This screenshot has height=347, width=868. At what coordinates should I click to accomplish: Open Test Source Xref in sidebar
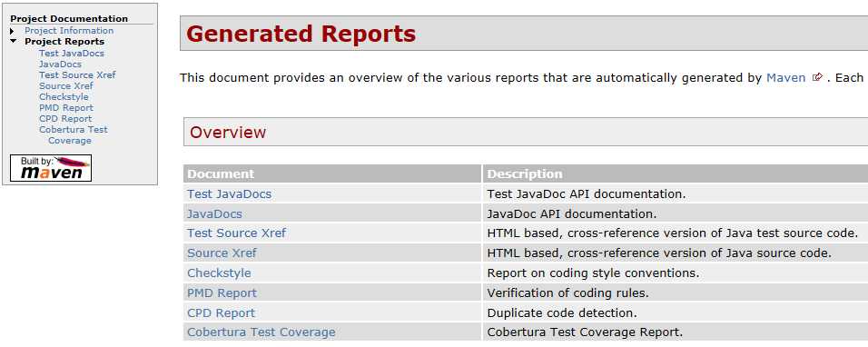(77, 74)
